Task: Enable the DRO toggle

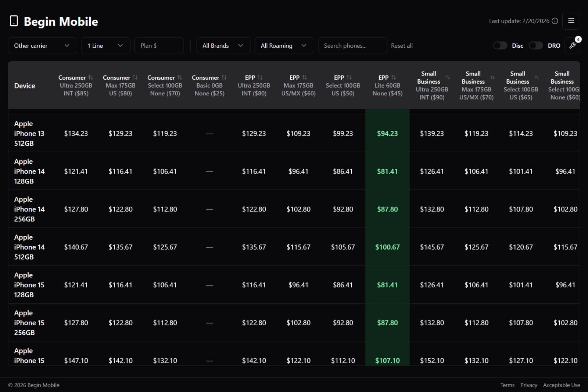Action: pos(536,46)
